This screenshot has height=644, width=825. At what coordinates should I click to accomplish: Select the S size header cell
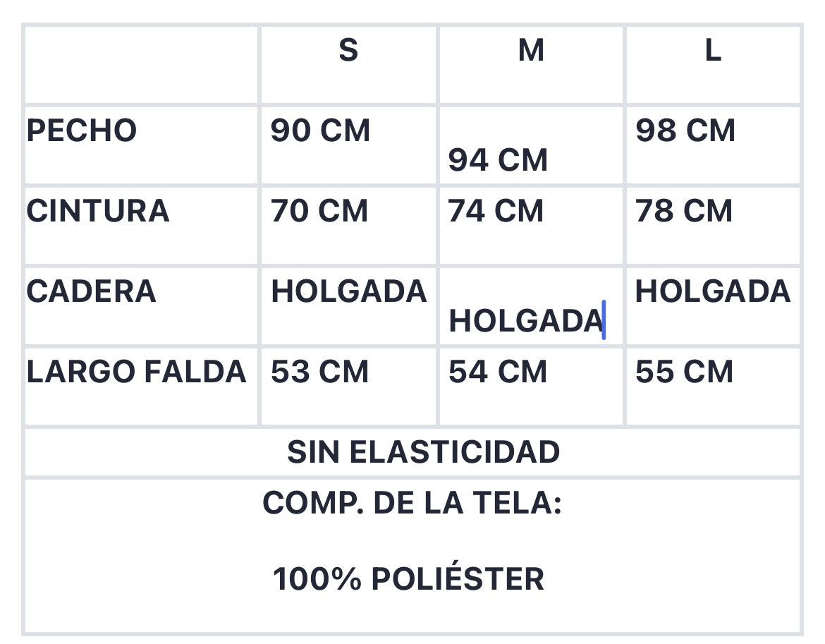point(348,65)
